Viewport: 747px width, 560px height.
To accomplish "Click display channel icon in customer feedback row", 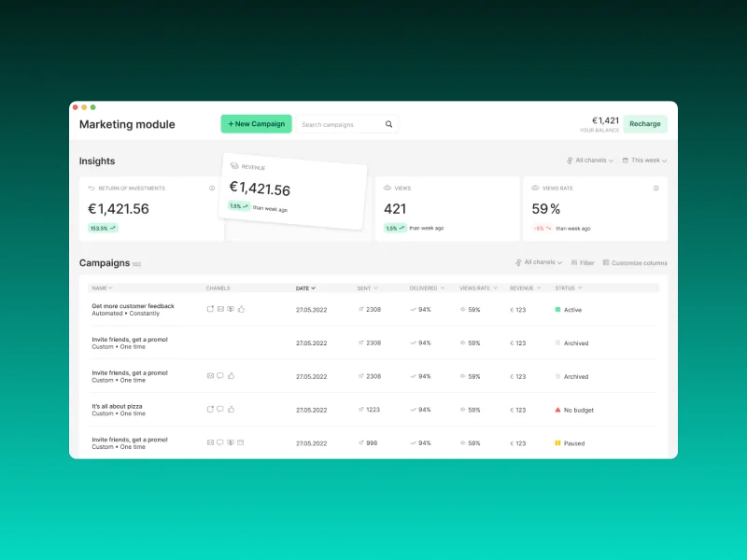I will pyautogui.click(x=231, y=309).
